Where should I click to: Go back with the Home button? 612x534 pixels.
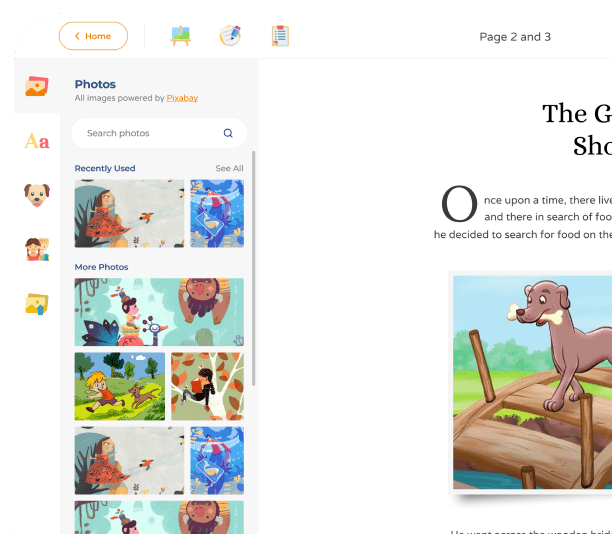(x=93, y=36)
